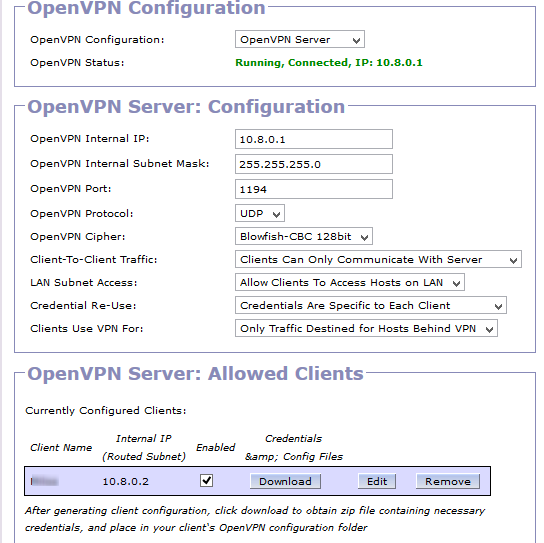Viewport: 544px width, 543px height.
Task: Click the 'OpenVPN Server: Allowed Clients' heading
Action: click(195, 374)
